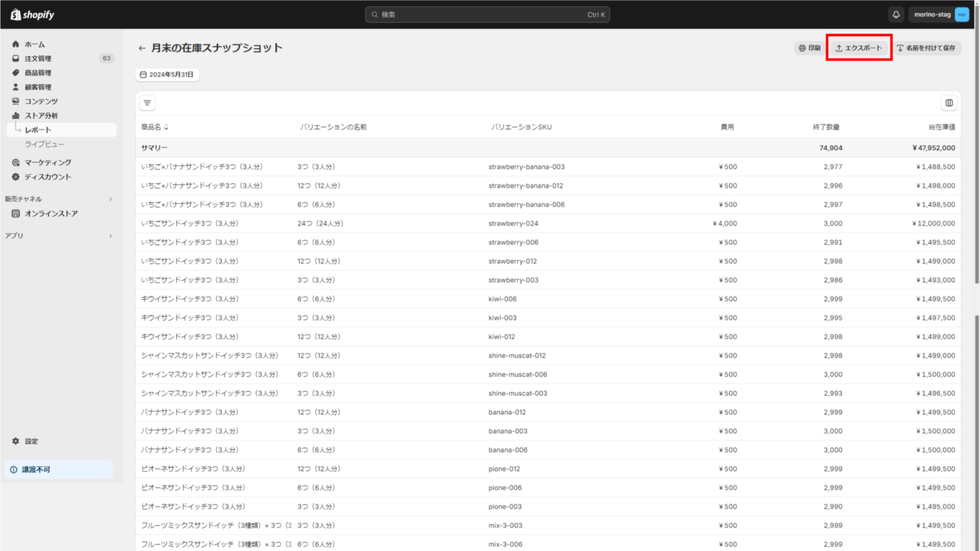Click the home icon in sidebar
This screenshot has height=551, width=980.
16,44
